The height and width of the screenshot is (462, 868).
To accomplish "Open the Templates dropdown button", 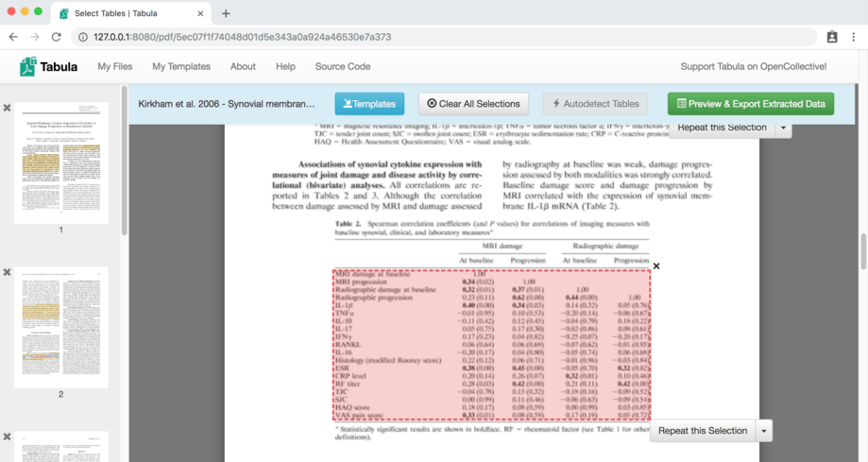I will 369,104.
